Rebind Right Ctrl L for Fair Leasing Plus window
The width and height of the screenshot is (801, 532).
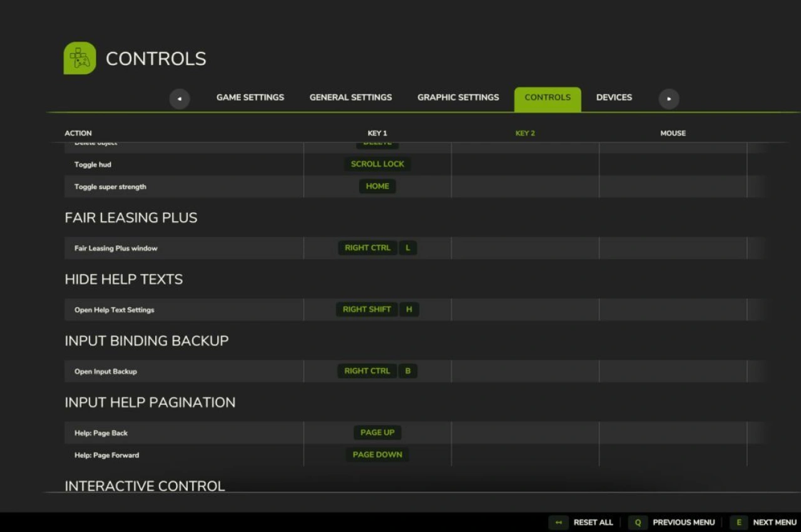pyautogui.click(x=377, y=248)
